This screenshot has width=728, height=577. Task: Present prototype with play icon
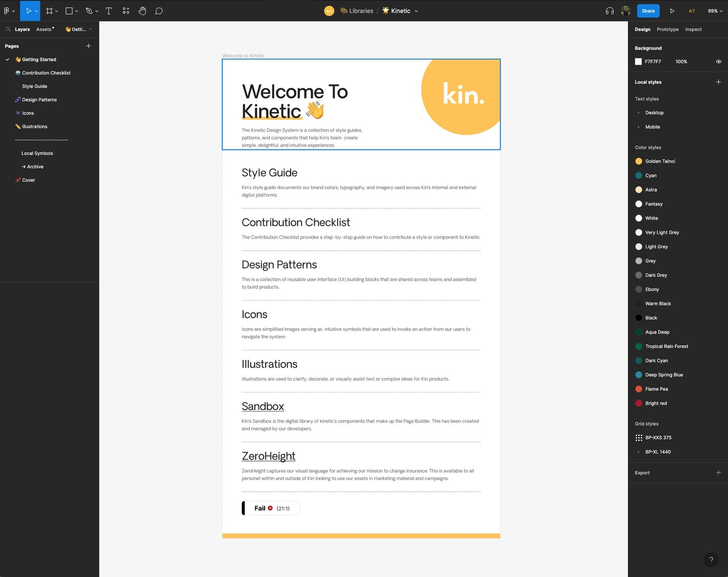click(x=672, y=11)
